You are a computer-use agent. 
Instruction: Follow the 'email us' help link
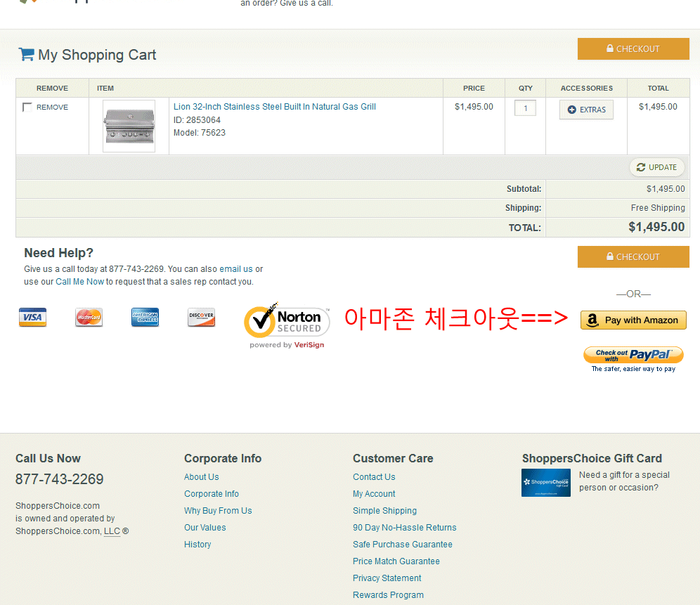click(x=235, y=269)
